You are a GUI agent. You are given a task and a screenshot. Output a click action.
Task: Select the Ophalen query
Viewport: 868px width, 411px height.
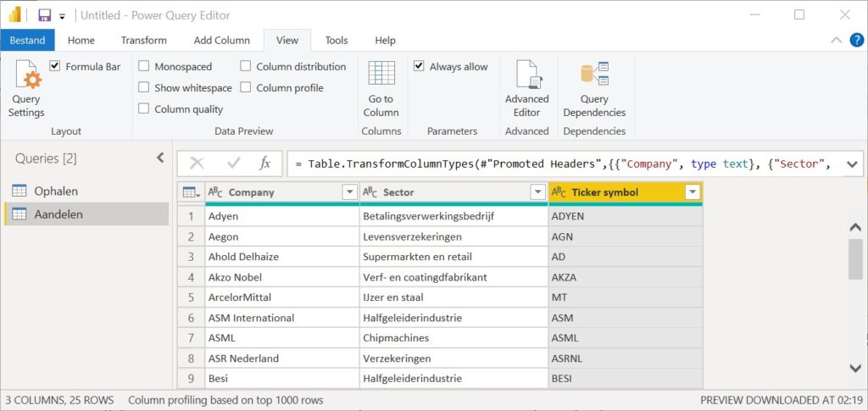[56, 191]
